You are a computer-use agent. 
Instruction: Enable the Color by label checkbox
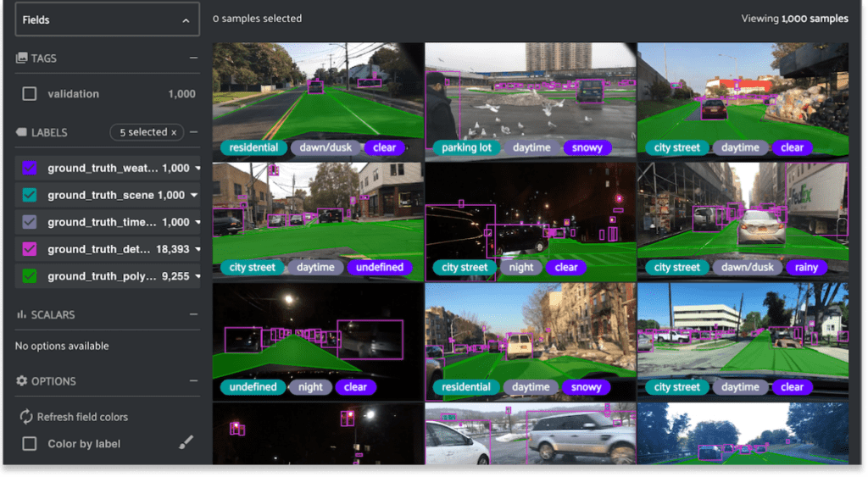[30, 444]
